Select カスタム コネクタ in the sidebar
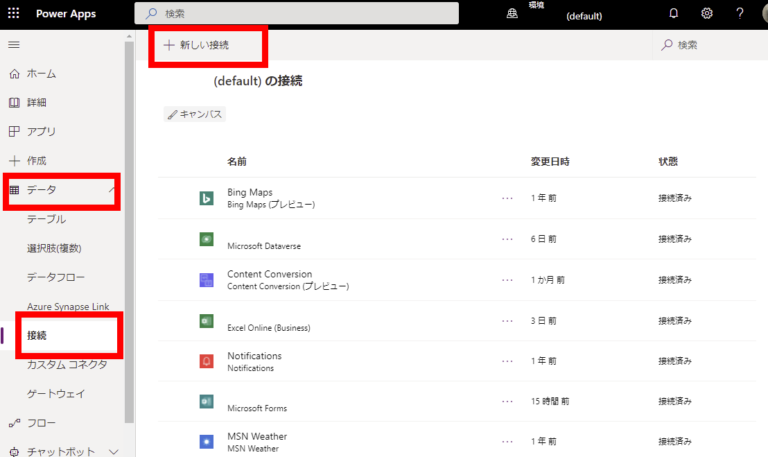The height and width of the screenshot is (457, 768). 67,365
